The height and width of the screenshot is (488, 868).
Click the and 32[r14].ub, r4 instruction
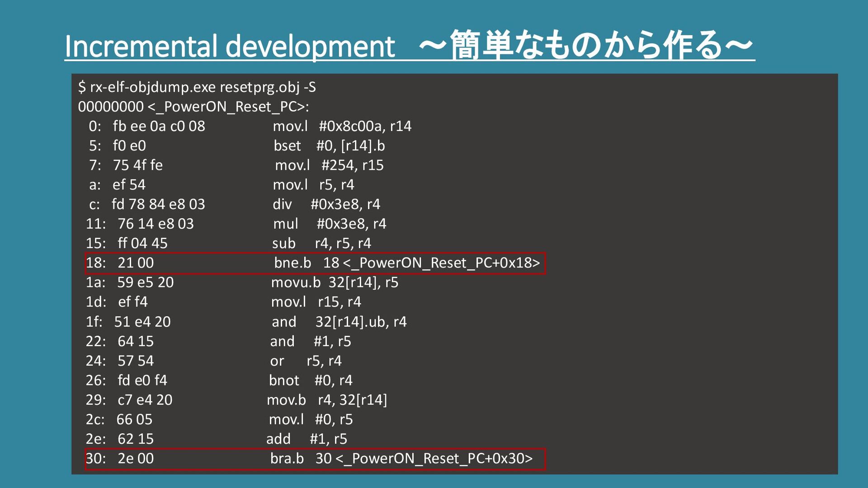click(339, 322)
